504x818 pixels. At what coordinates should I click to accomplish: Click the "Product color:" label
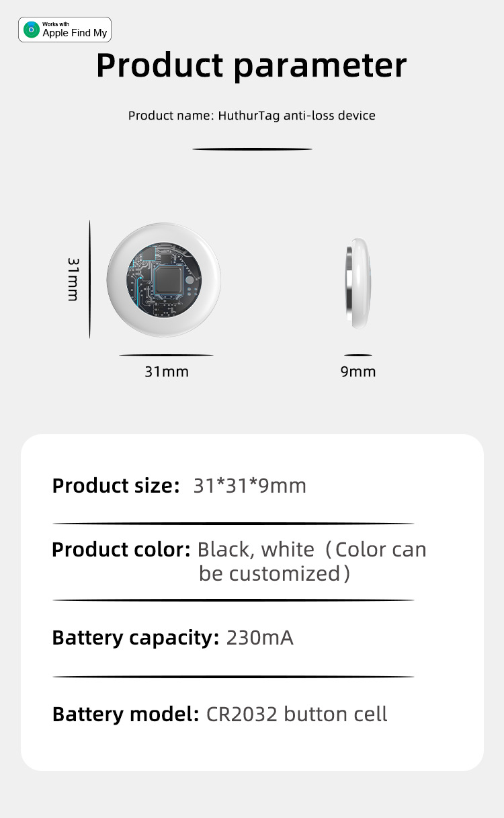click(x=122, y=550)
